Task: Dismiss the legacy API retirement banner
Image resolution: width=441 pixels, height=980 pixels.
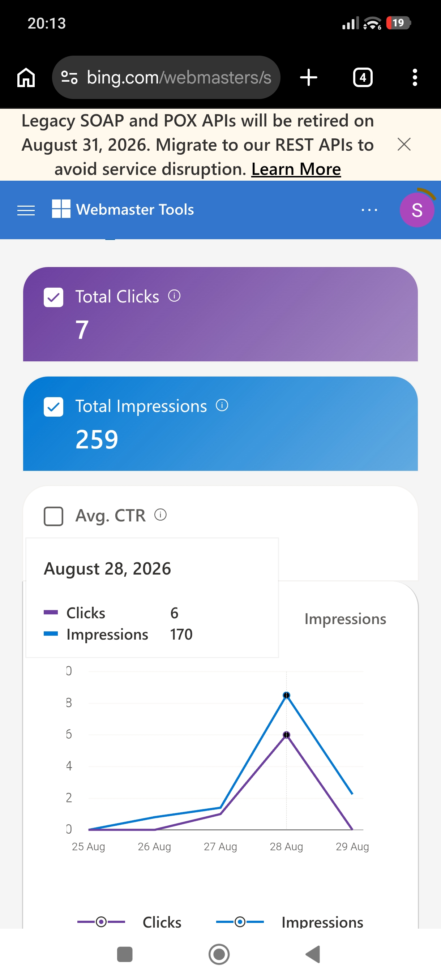Action: point(404,145)
